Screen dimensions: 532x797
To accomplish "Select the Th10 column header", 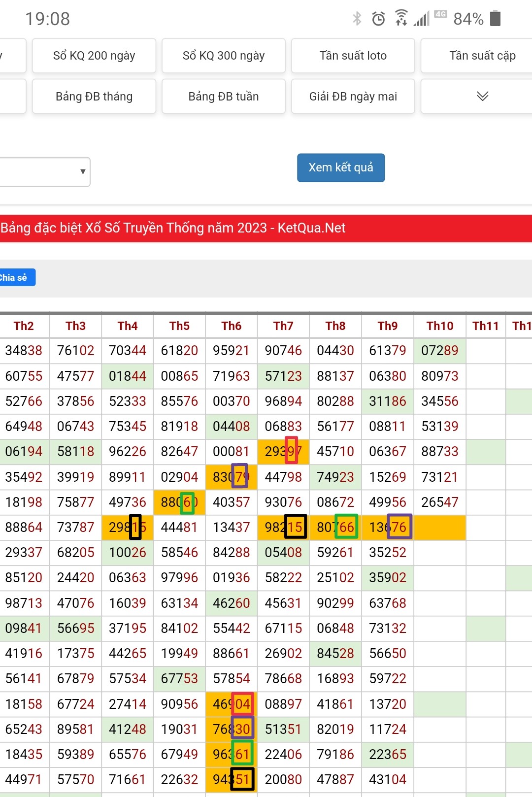I will click(x=440, y=326).
